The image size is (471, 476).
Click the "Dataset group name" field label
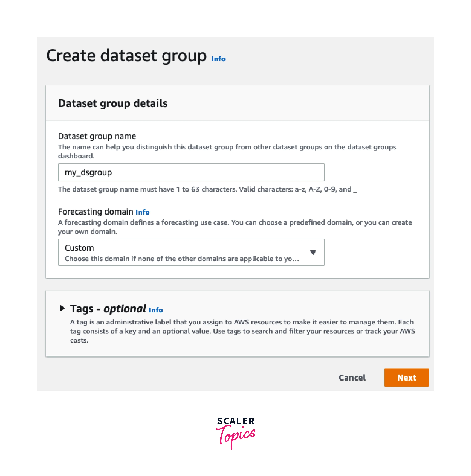97,136
